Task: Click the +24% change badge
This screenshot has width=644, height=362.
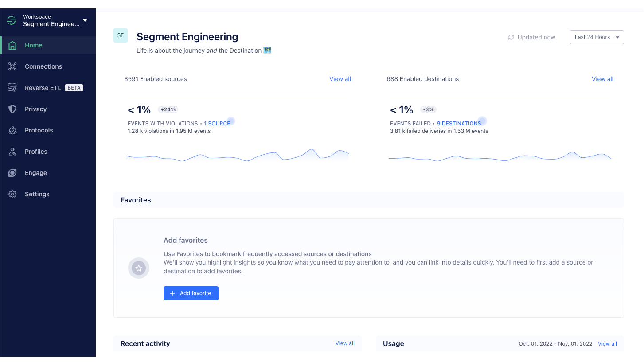Action: [168, 109]
